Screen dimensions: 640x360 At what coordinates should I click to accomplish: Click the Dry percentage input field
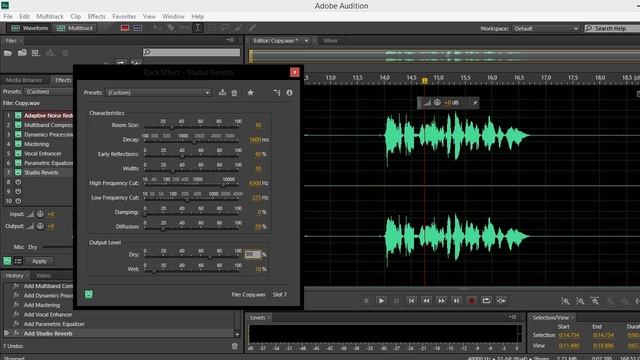coord(252,254)
